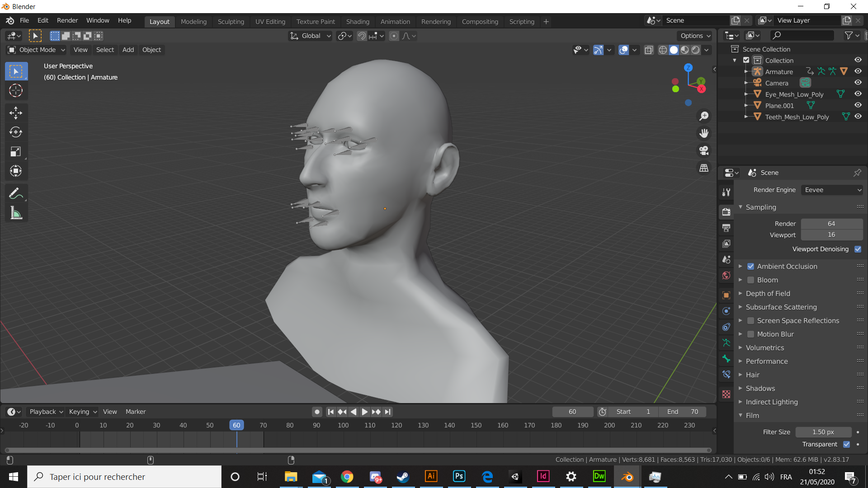The image size is (868, 488).
Task: Select the Rotate tool
Action: (x=16, y=132)
